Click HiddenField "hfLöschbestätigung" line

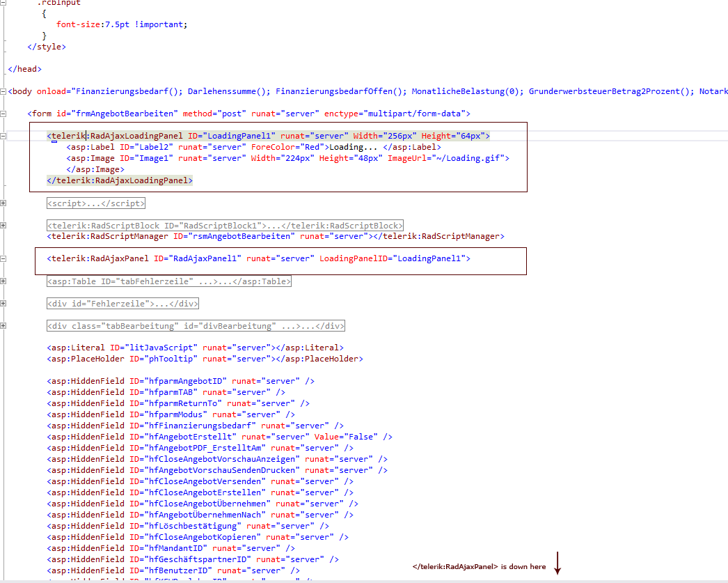pyautogui.click(x=188, y=527)
